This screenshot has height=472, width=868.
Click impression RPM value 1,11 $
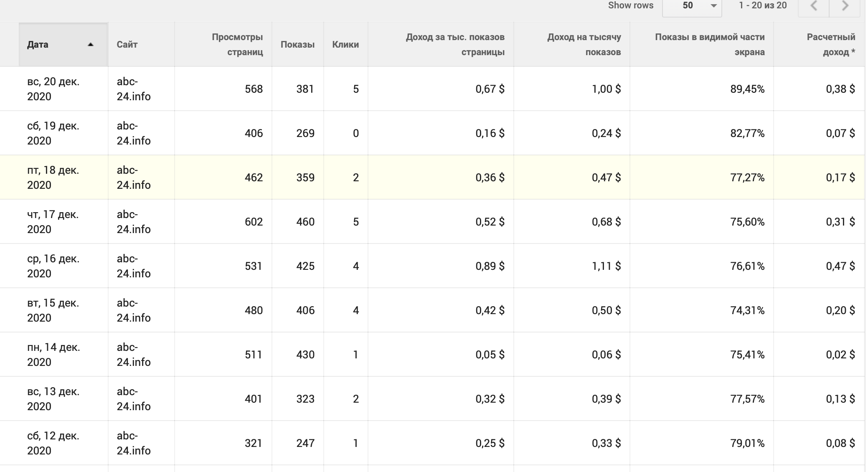click(606, 266)
